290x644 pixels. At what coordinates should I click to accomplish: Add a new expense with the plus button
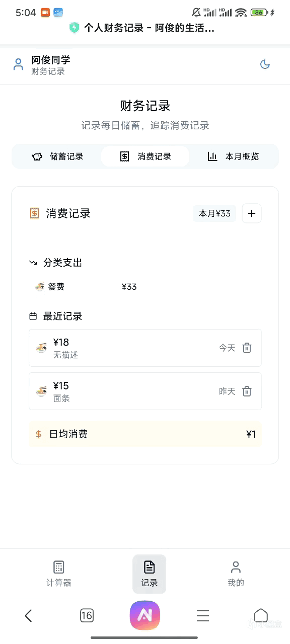252,213
